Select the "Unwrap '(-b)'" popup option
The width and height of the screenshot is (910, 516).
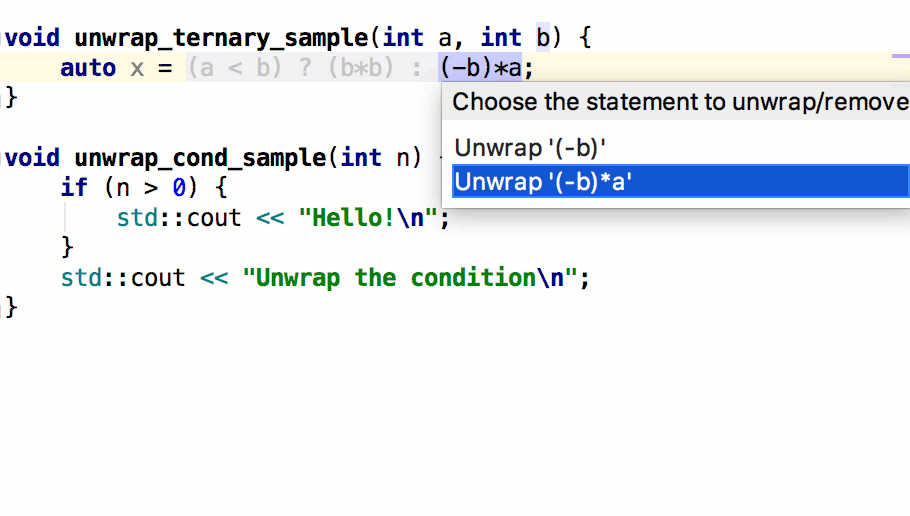530,148
